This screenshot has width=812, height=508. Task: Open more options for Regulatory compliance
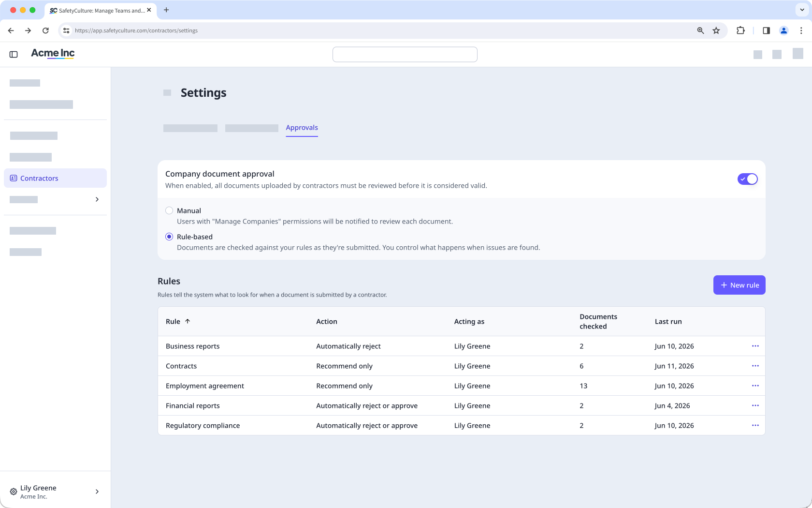755,425
